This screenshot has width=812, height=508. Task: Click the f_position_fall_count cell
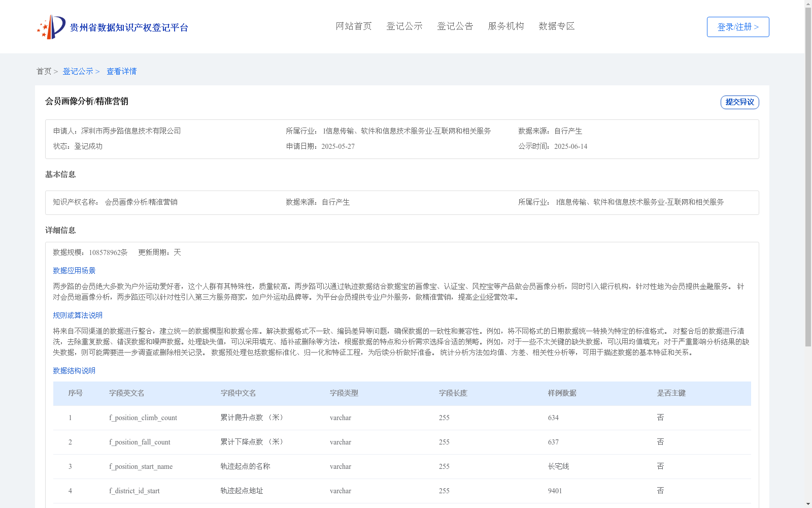click(x=140, y=442)
